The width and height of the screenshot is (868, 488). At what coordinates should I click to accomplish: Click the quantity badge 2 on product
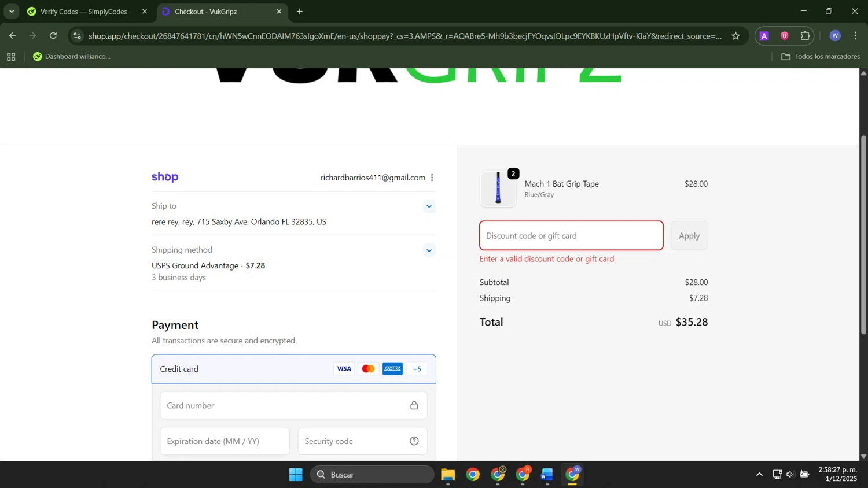point(513,173)
